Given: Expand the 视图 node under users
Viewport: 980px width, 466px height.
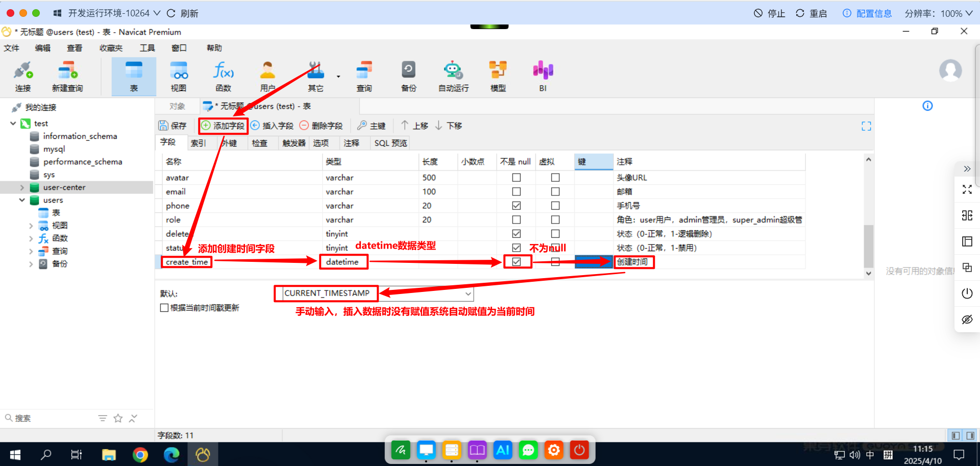Looking at the screenshot, I should [x=31, y=226].
